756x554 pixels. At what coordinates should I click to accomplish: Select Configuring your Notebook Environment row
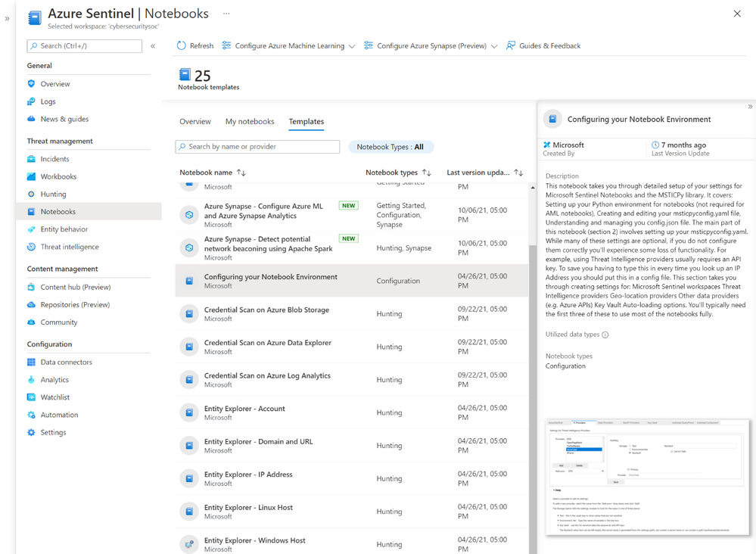[x=352, y=281]
